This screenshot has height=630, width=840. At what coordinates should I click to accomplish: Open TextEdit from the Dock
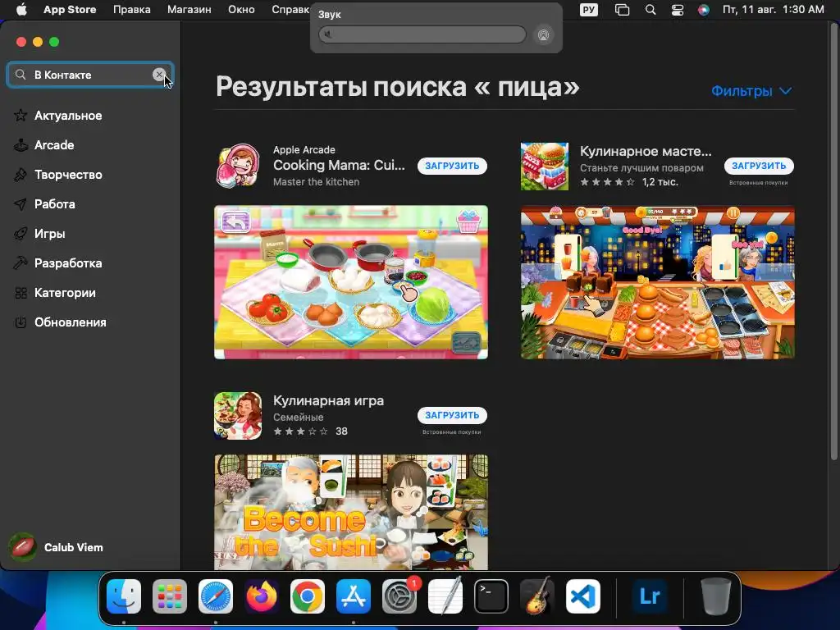point(445,596)
